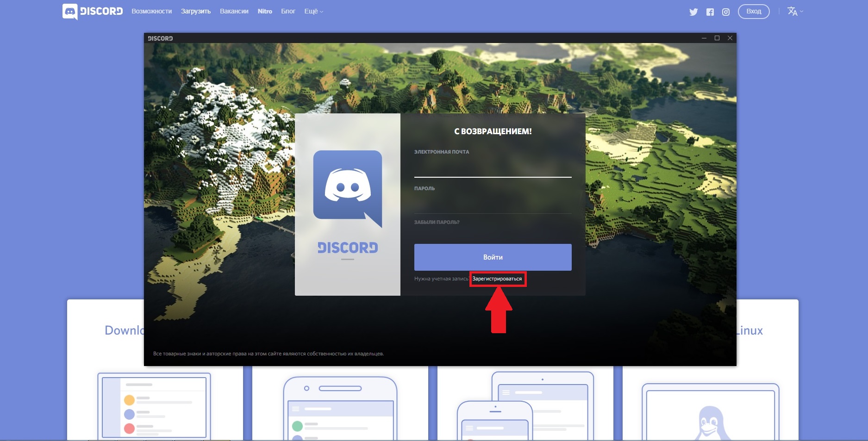
Task: Open the Возможности menu item
Action: [151, 11]
